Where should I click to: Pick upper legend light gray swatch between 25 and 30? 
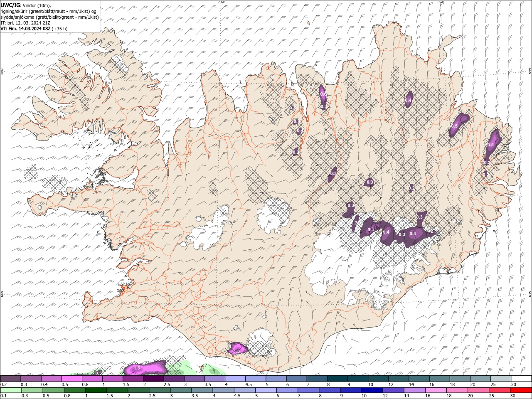501,379
